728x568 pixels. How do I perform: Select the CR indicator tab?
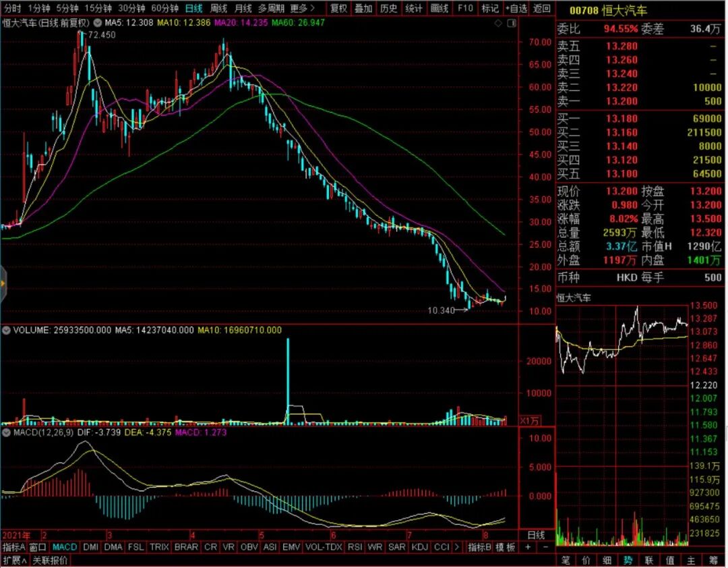coord(210,547)
